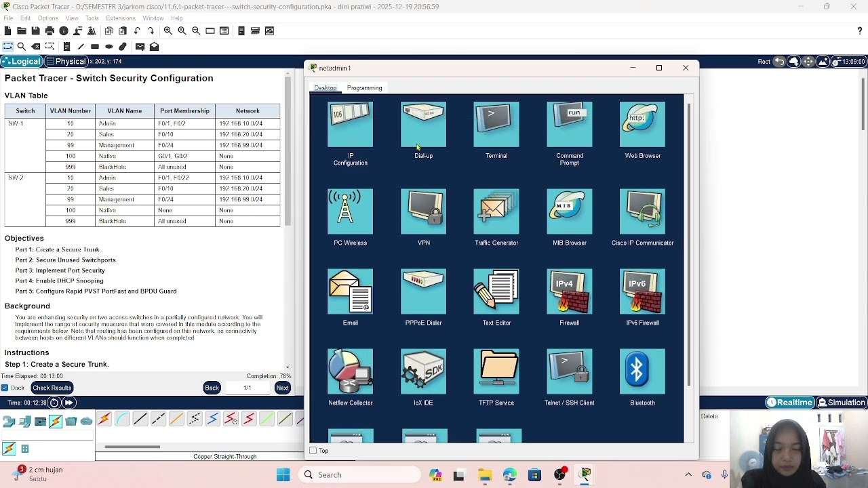Switch to the Physical workspace view
This screenshot has height=488, width=868.
(x=66, y=62)
